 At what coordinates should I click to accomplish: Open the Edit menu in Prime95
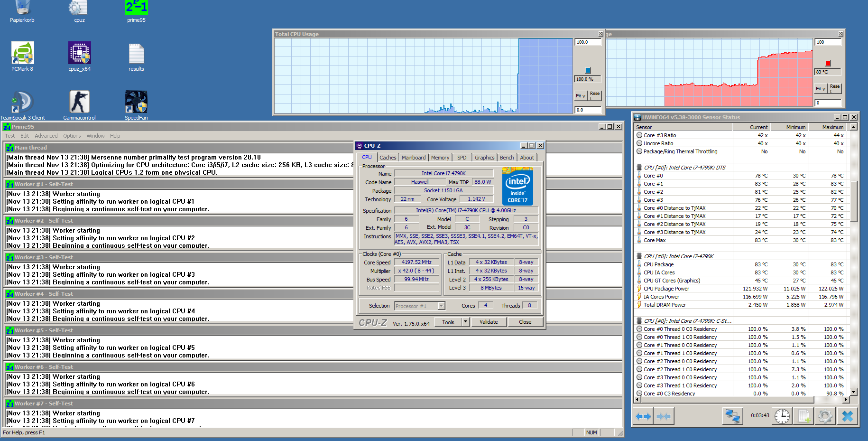(25, 136)
